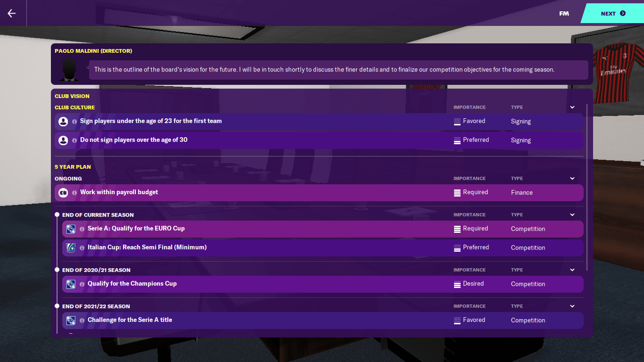Click Serie A logo on EURO Cup row
This screenshot has width=644, height=362.
coord(71,229)
